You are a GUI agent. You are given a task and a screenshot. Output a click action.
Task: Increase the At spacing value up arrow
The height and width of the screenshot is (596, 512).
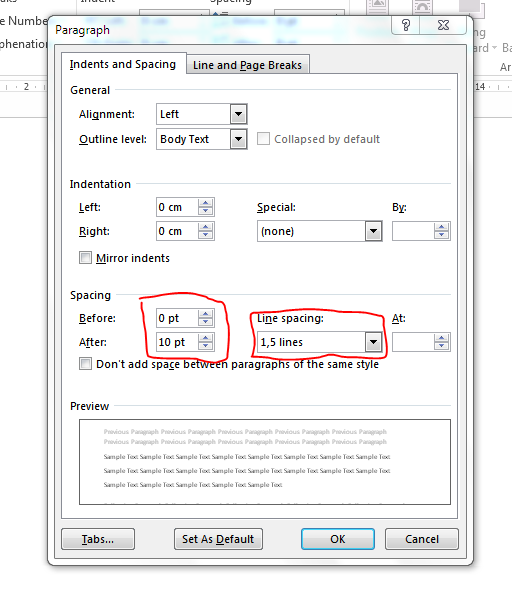pyautogui.click(x=442, y=338)
